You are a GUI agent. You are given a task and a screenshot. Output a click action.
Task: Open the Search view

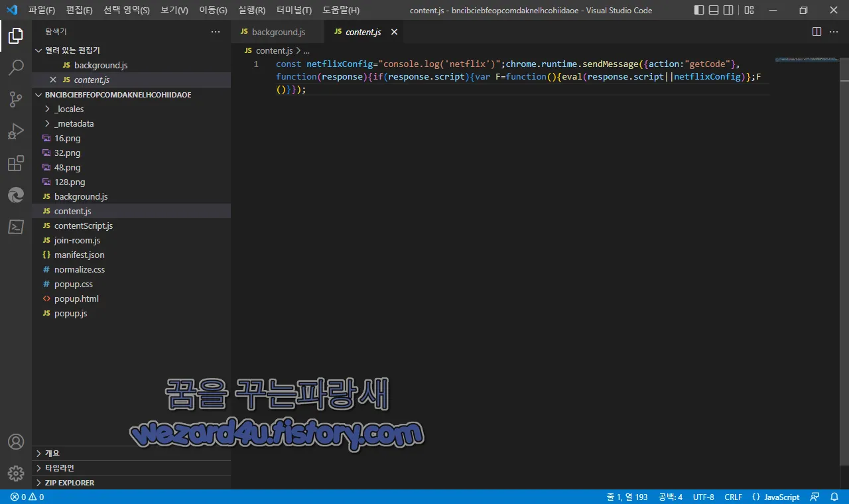(15, 66)
